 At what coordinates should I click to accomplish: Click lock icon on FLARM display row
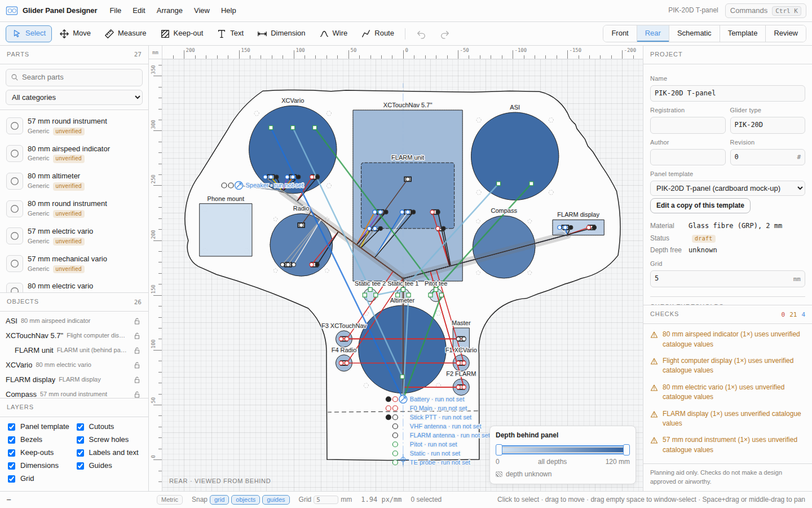tap(137, 380)
